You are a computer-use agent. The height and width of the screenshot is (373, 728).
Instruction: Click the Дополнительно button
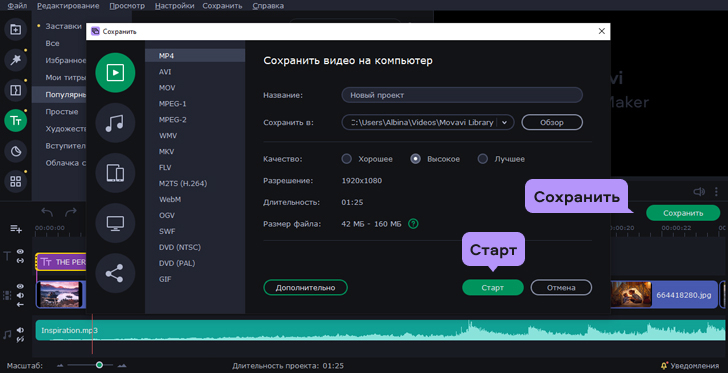tap(306, 288)
